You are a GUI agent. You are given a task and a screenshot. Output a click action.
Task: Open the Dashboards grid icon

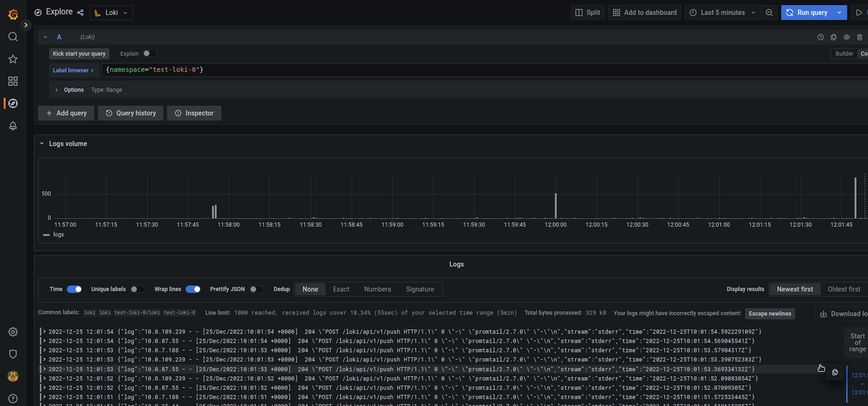point(13,81)
